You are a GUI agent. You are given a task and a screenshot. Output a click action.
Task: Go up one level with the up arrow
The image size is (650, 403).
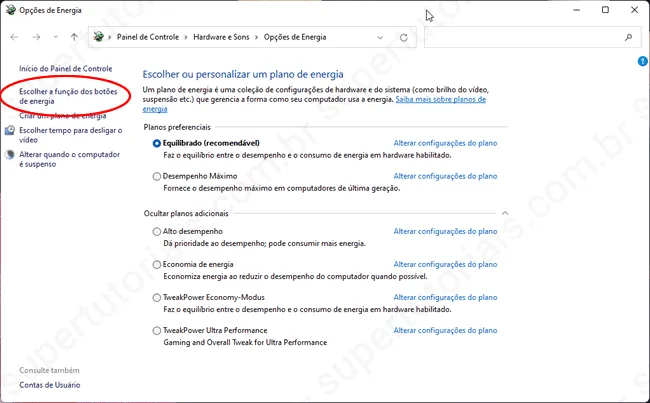click(74, 37)
